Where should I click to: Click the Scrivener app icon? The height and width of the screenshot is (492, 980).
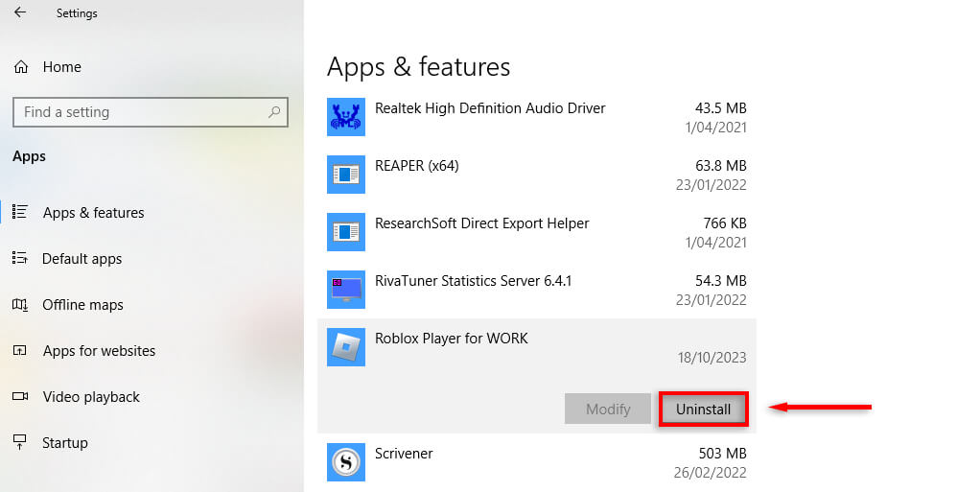pos(346,462)
